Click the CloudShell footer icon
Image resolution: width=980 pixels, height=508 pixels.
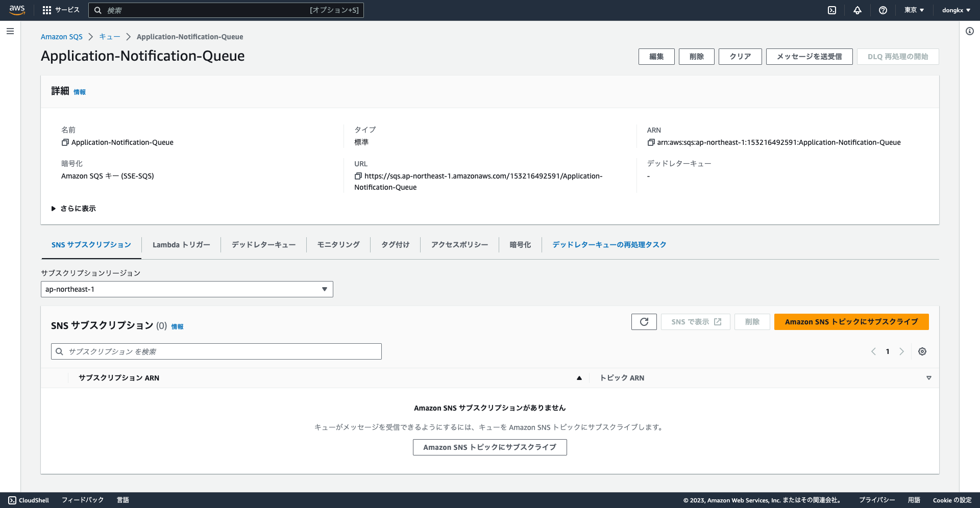pos(12,500)
